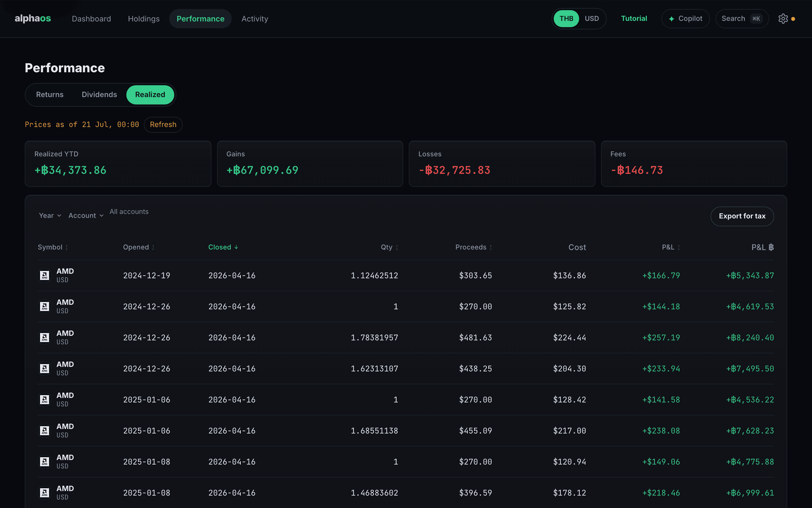The width and height of the screenshot is (812, 508).
Task: Click the ⌘K shortcut badge in Search
Action: coord(756,19)
